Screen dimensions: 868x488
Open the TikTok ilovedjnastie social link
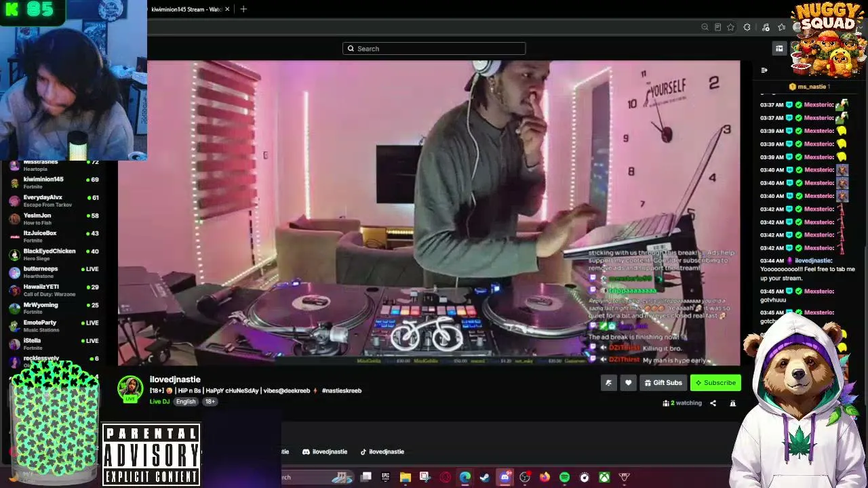click(382, 451)
